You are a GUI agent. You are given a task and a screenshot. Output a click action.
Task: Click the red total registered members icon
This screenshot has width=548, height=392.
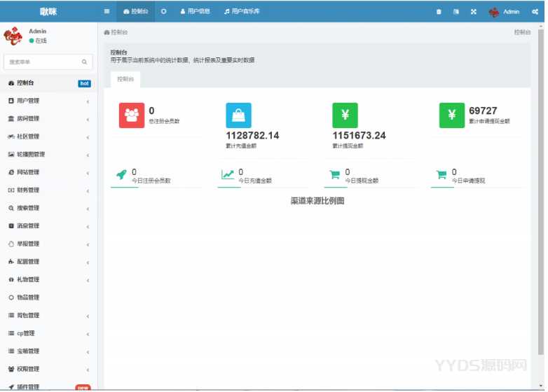pyautogui.click(x=131, y=115)
